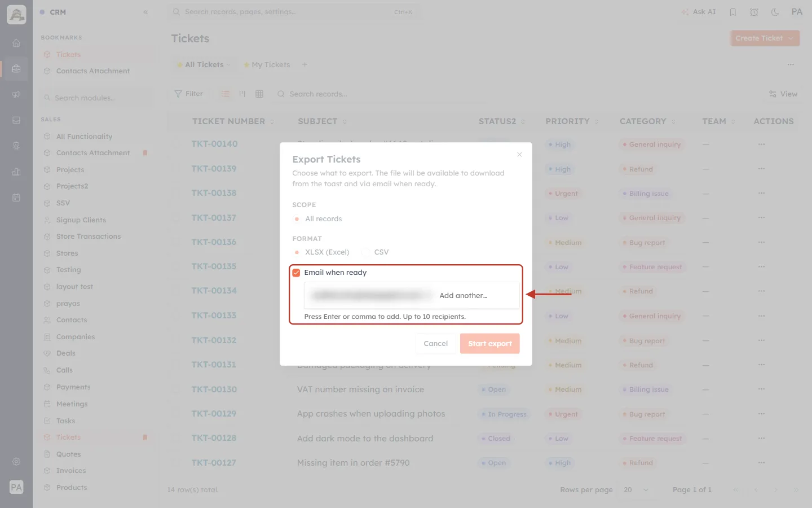
Task: Sort by Category column header
Action: [x=647, y=121]
